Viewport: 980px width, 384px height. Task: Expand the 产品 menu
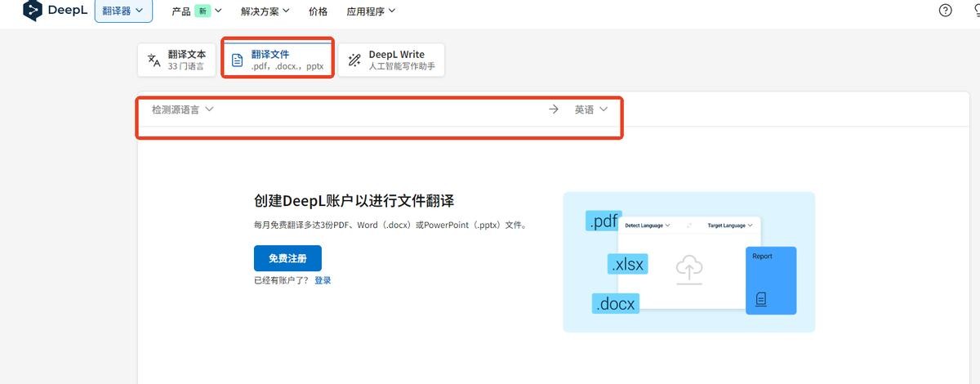(x=196, y=11)
